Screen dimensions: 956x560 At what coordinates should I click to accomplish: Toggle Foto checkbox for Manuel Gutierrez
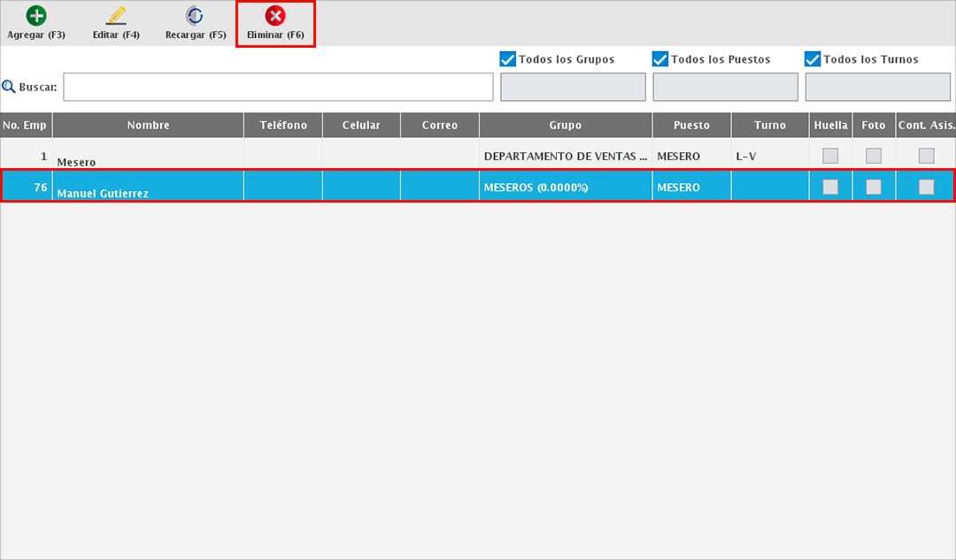[x=874, y=187]
